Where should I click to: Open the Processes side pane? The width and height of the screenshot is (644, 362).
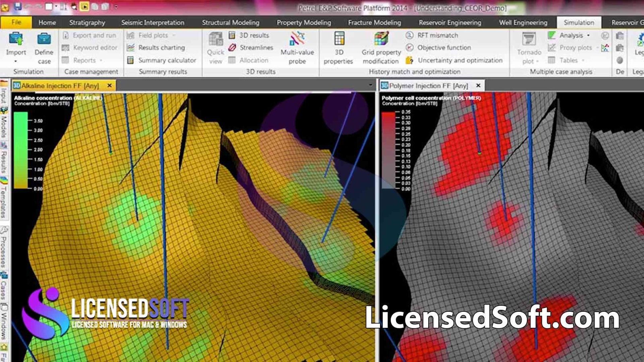[x=4, y=247]
